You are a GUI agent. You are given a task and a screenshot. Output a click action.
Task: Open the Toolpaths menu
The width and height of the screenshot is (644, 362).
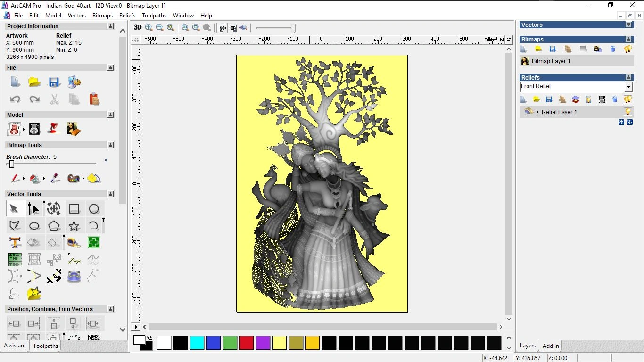[x=154, y=16]
